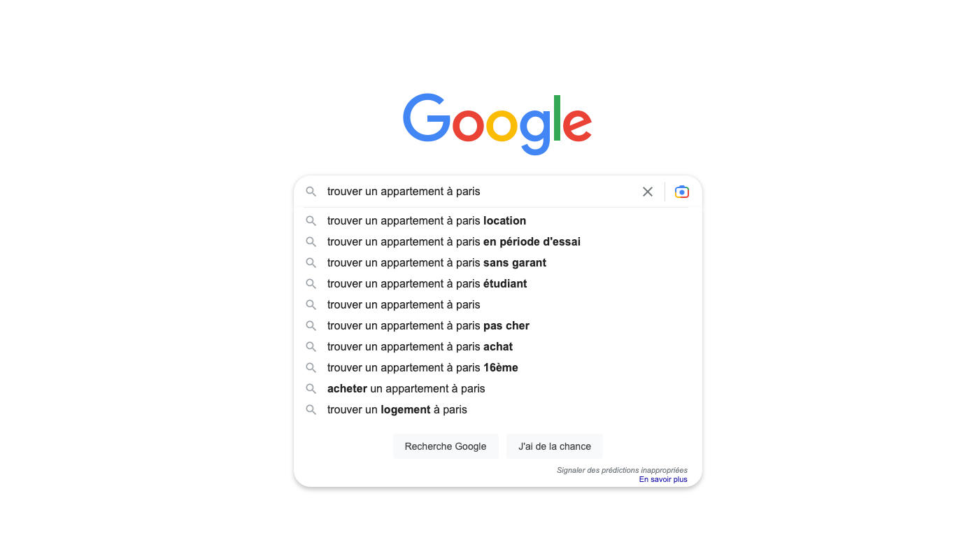Click magnifier icon beside the 'location' suggestion
The height and width of the screenshot is (533, 980).
[311, 221]
